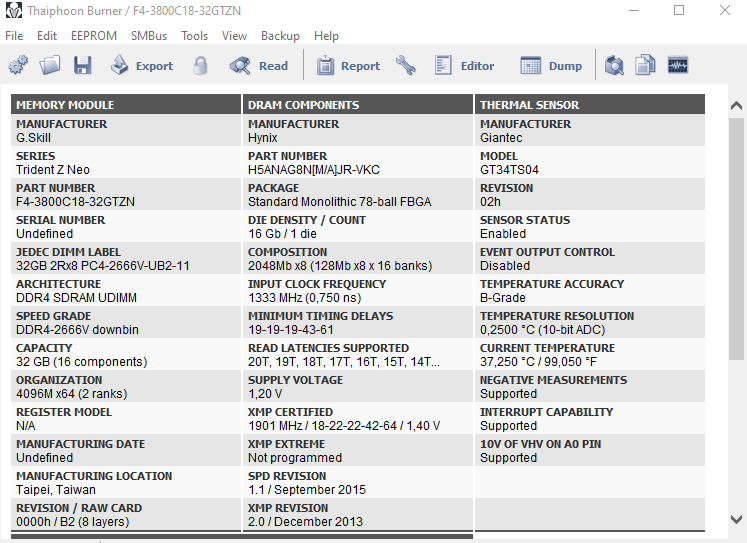
Task: Save dump with the floppy disk icon
Action: [x=82, y=65]
